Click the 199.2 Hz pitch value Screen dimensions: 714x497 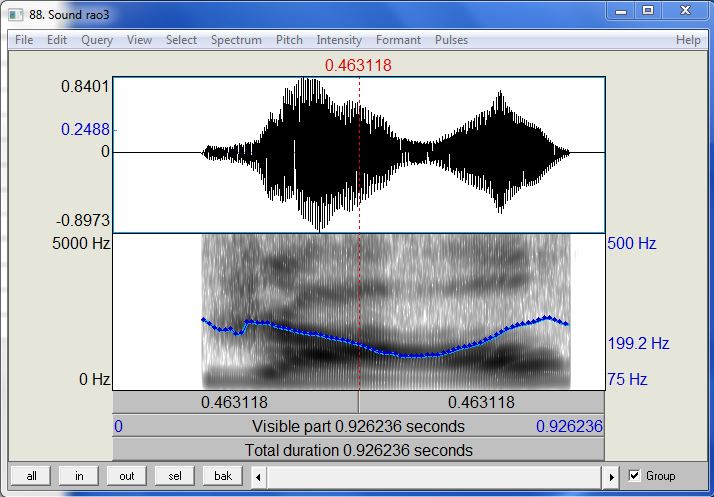638,343
